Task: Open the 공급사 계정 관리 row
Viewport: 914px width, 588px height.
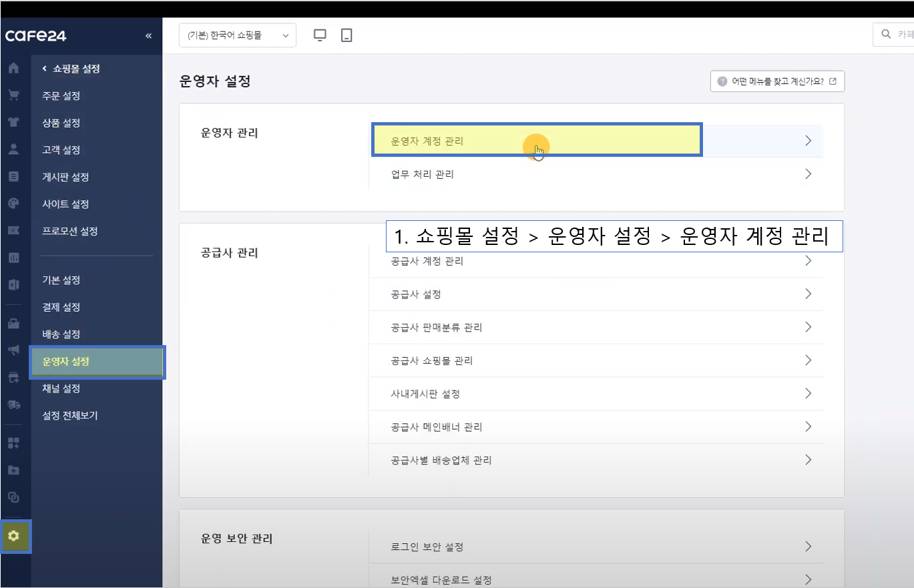Action: (596, 261)
